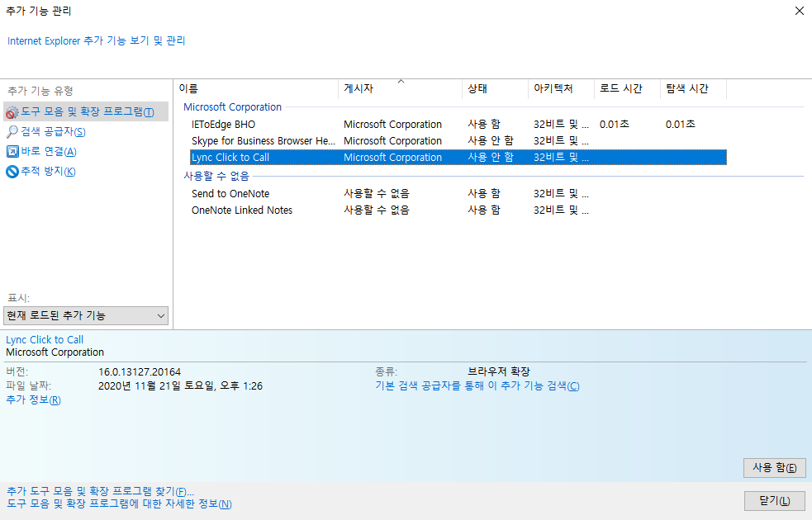This screenshot has height=520, width=812.
Task: Click the tracking protection (추적 방지) icon
Action: [12, 171]
